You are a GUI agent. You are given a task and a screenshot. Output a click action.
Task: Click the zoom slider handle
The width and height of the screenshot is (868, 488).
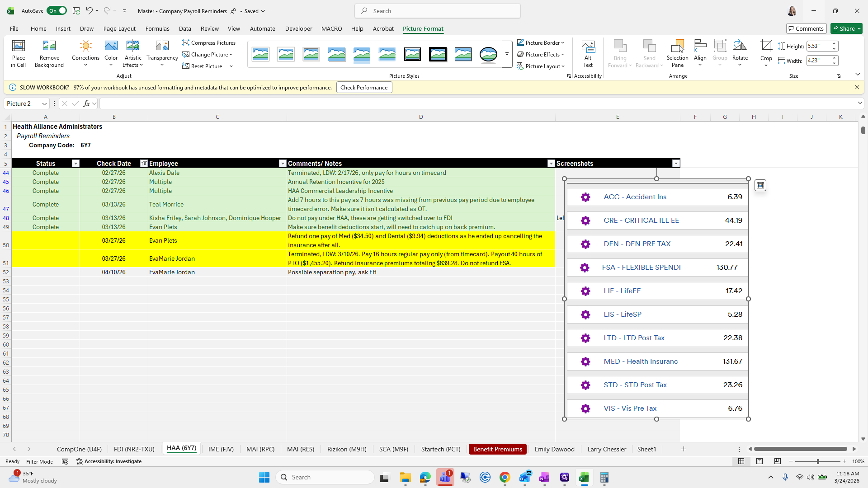818,461
